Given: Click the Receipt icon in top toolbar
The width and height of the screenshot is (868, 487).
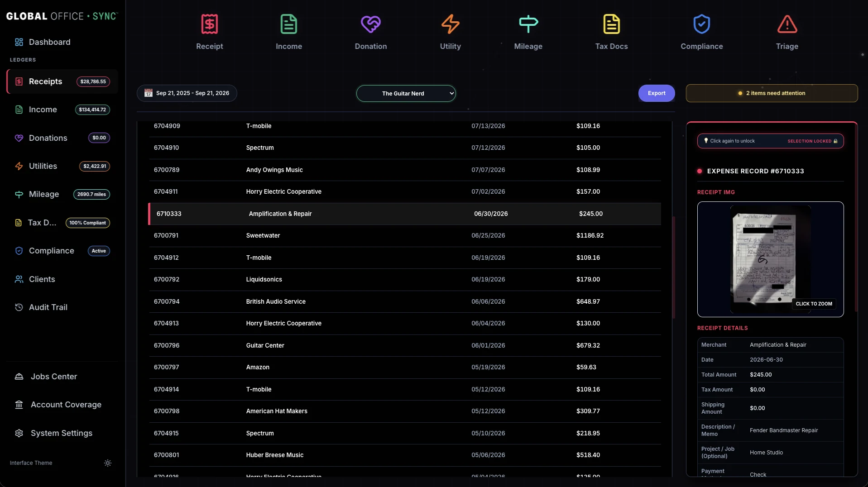Looking at the screenshot, I should point(209,24).
